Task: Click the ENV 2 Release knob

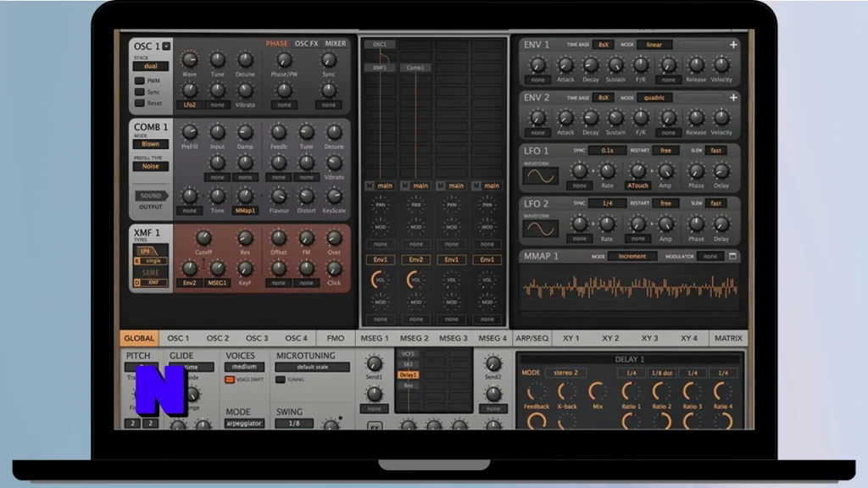Action: [x=696, y=118]
